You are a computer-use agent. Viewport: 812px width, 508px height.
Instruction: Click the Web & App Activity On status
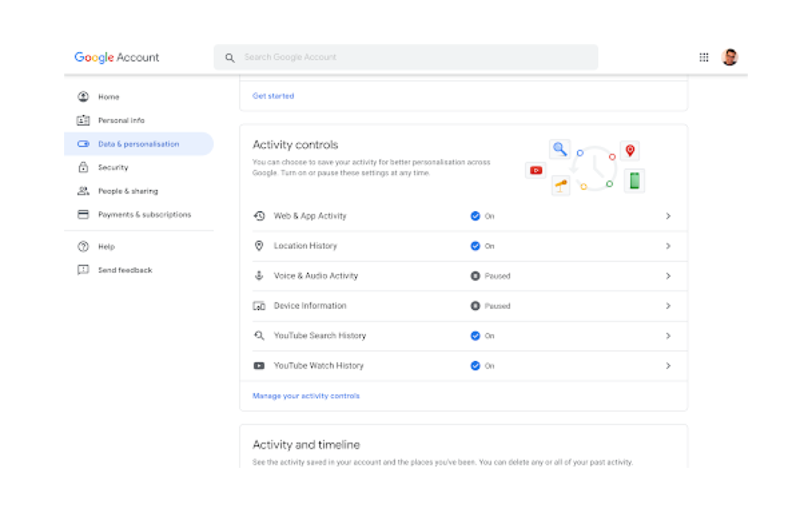click(482, 216)
